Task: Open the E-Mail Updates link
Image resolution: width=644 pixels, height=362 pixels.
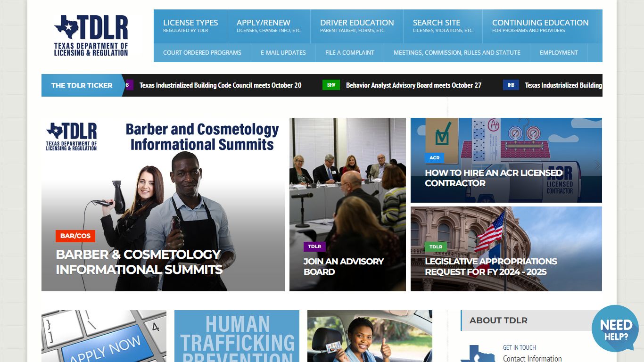Action: pyautogui.click(x=283, y=53)
